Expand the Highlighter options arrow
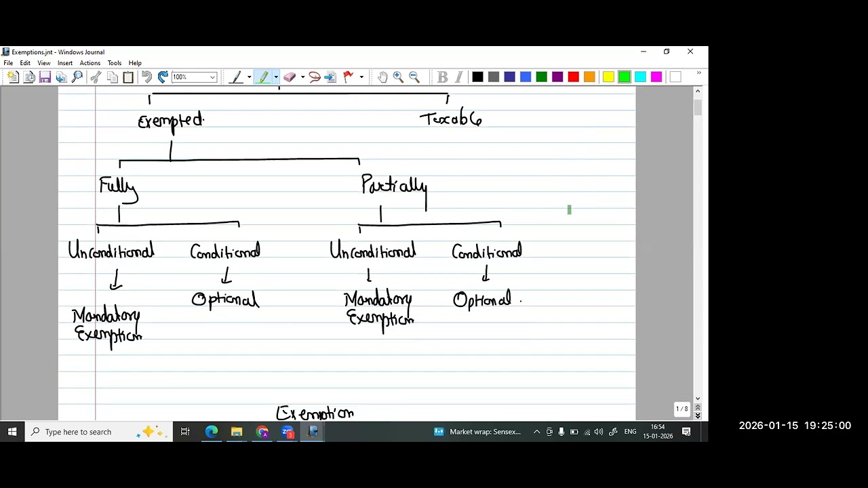Screen dimensions: 868x488 [276, 77]
